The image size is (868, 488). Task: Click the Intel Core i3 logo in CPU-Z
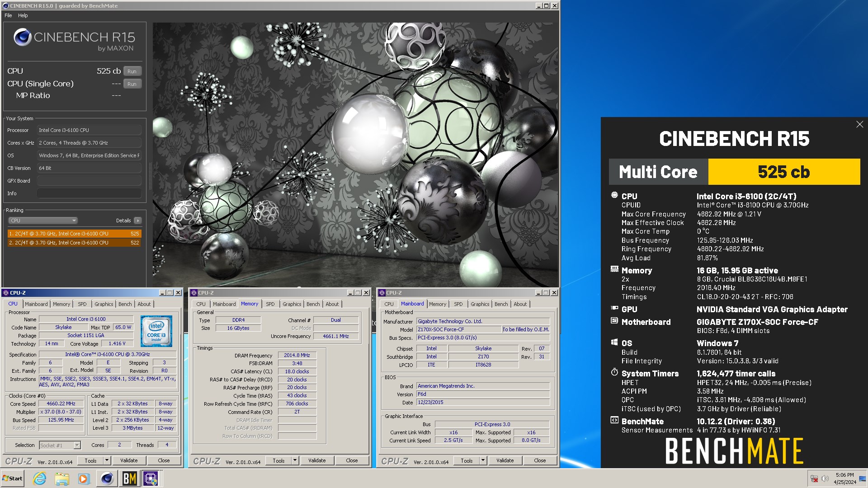point(156,331)
